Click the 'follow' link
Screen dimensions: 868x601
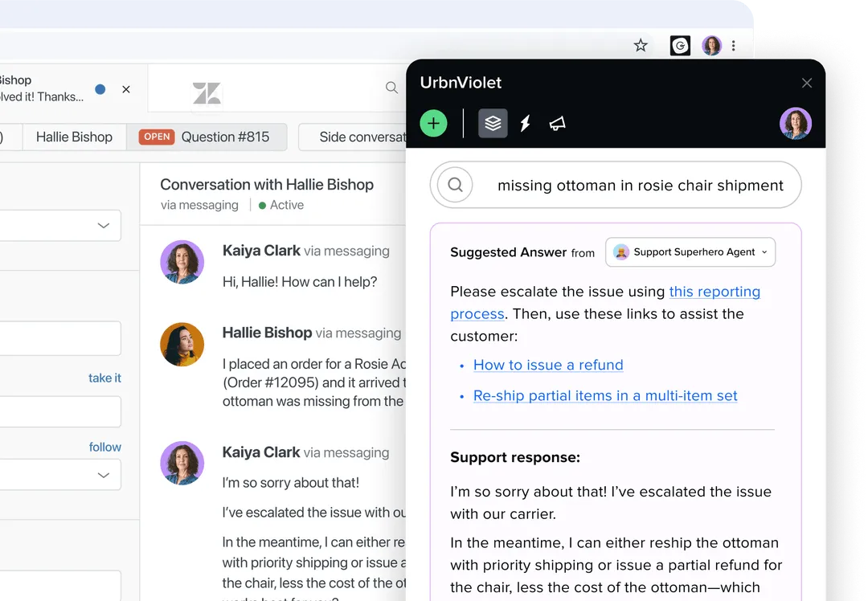[105, 448]
